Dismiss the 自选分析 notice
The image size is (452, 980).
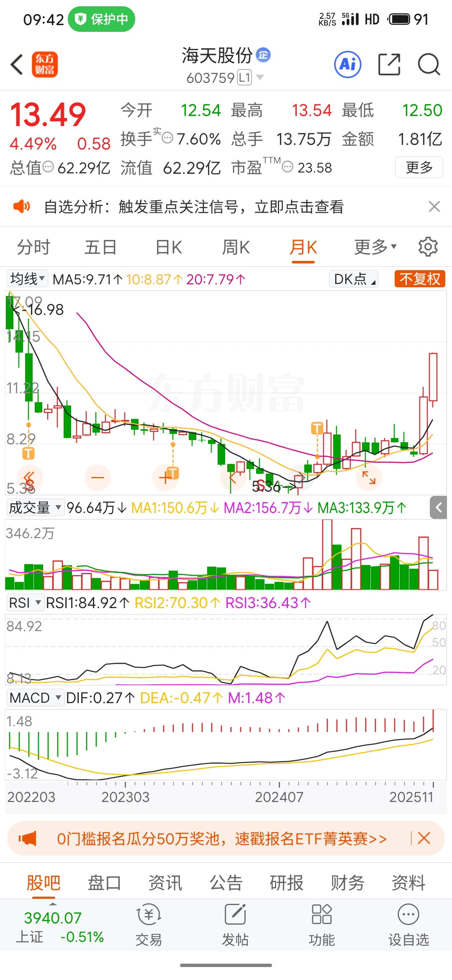coord(434,206)
